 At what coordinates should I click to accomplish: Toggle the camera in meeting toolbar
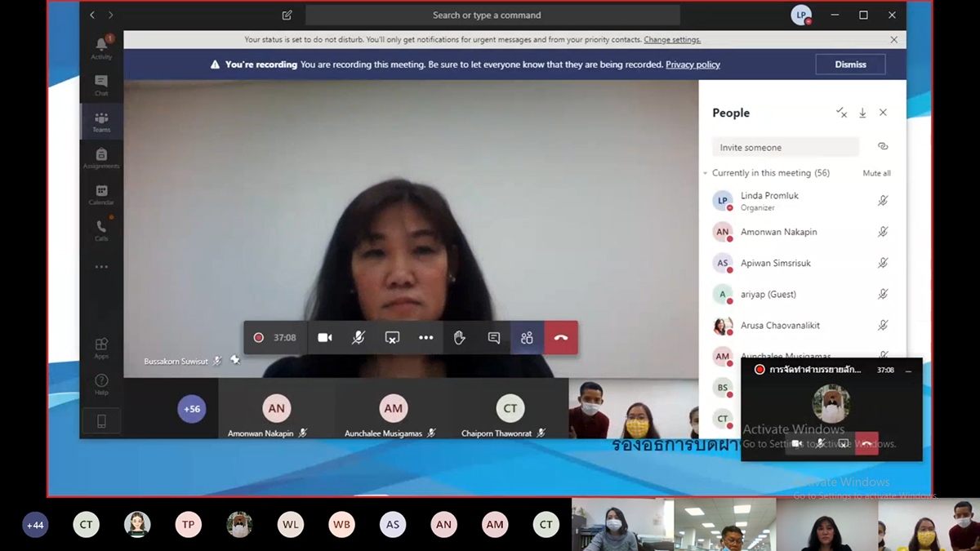pos(325,338)
